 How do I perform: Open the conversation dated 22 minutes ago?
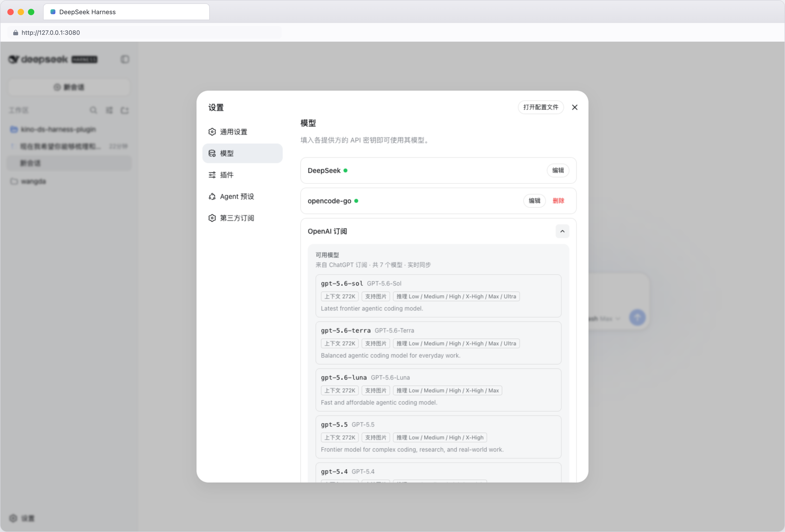tap(69, 146)
